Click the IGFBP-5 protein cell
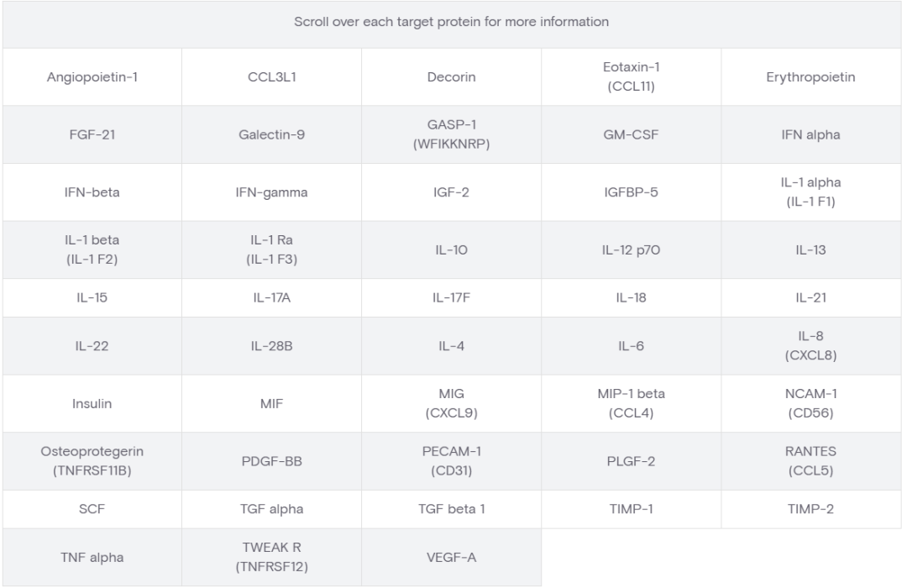 [x=631, y=192]
